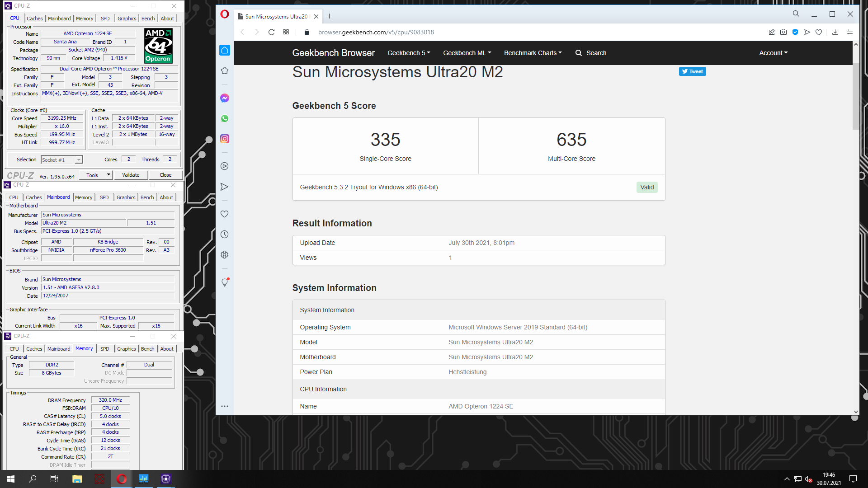Switch to SPD tab in the top CPU-Z window
Viewport: 868px width, 488px height.
105,19
